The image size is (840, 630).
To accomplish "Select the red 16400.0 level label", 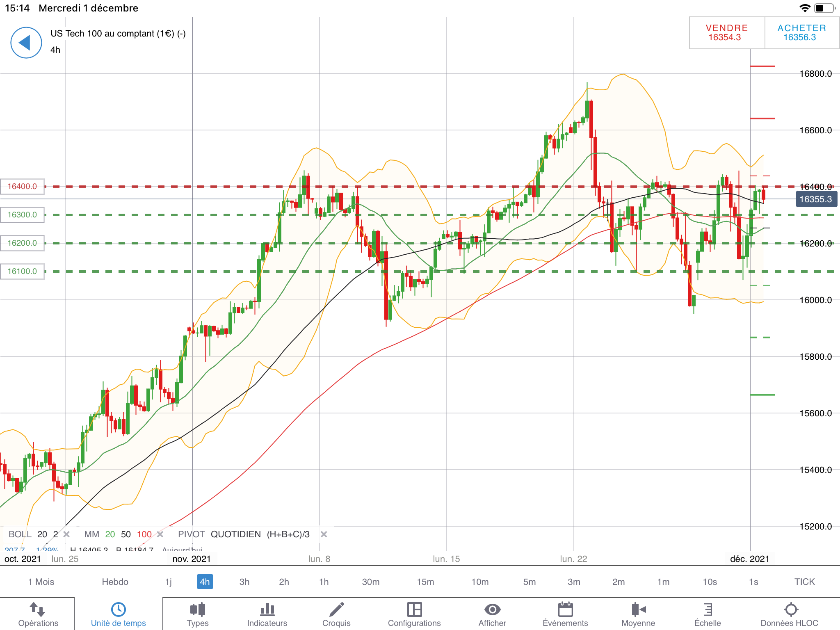I will click(x=22, y=187).
